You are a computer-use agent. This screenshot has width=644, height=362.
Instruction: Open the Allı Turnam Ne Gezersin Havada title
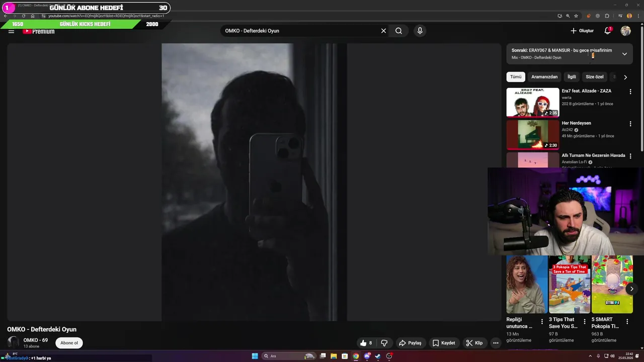(593, 155)
